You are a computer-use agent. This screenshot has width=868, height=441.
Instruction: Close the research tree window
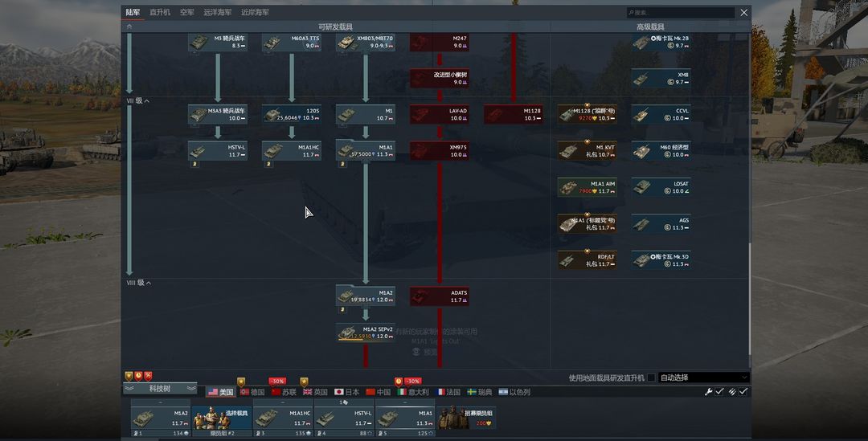click(x=744, y=12)
